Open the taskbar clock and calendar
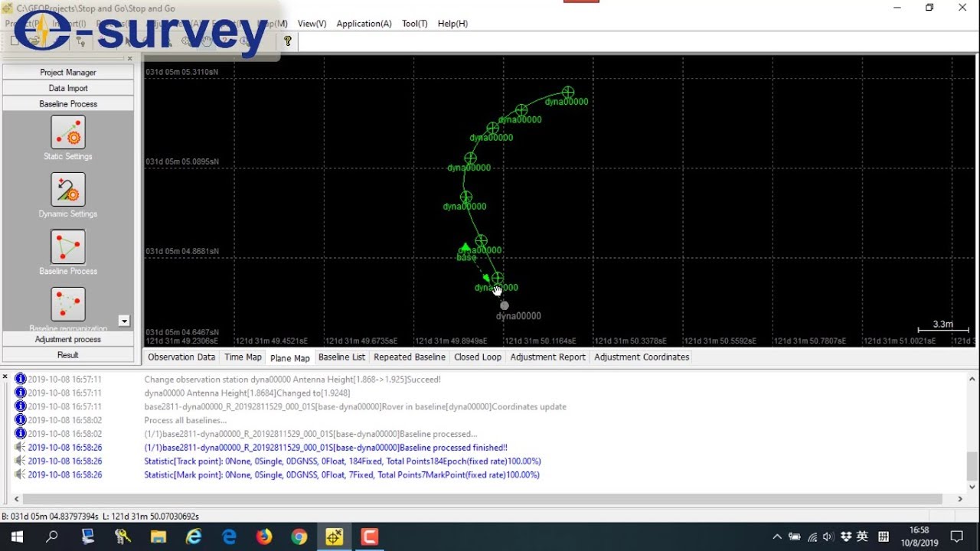Image resolution: width=980 pixels, height=551 pixels. [920, 536]
